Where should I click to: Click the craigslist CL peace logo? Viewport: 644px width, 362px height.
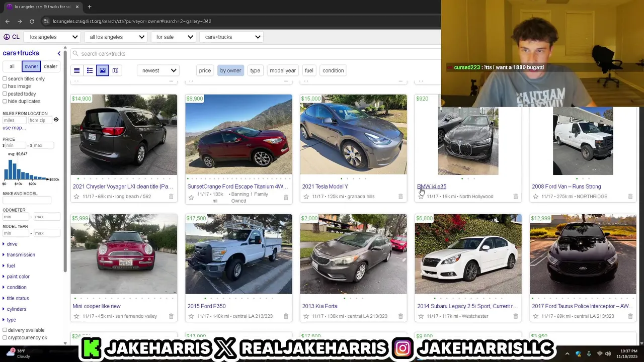point(11,37)
